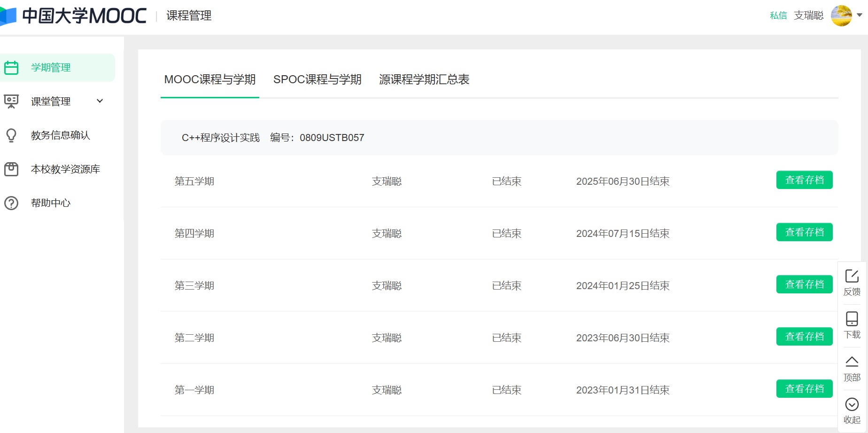Click the 本校教学资源库 box icon
This screenshot has width=868, height=433.
pyautogui.click(x=11, y=169)
